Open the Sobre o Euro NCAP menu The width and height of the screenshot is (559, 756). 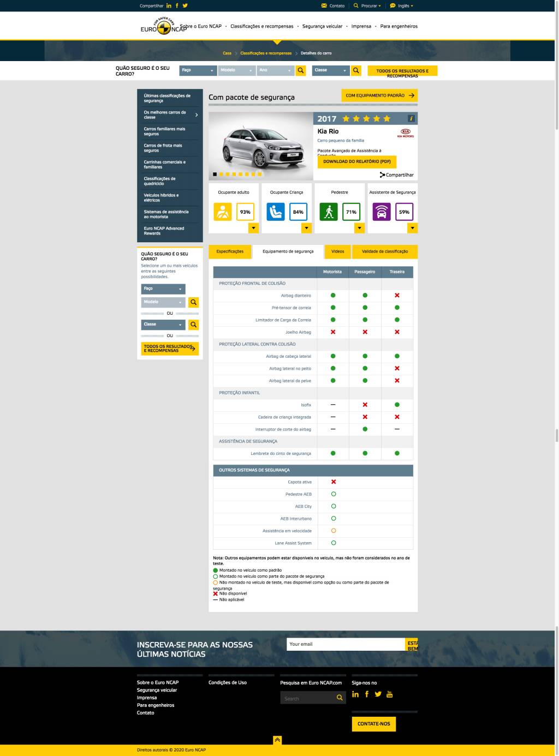click(x=201, y=26)
